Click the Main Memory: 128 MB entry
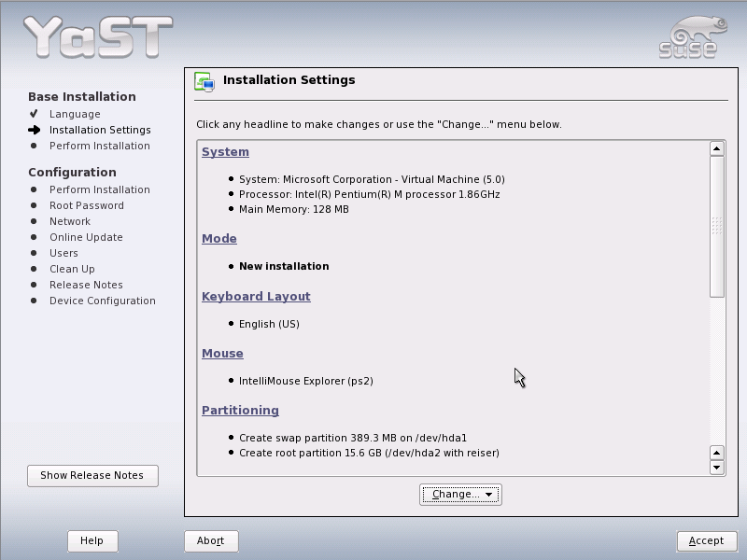Screen dimensions: 747x560 tap(294, 209)
